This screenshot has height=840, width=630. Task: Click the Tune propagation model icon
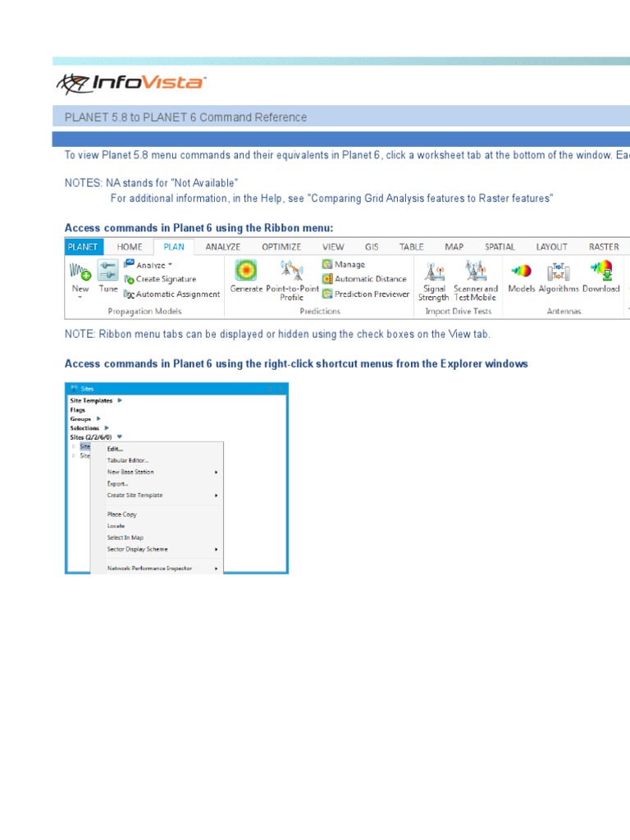click(x=107, y=271)
